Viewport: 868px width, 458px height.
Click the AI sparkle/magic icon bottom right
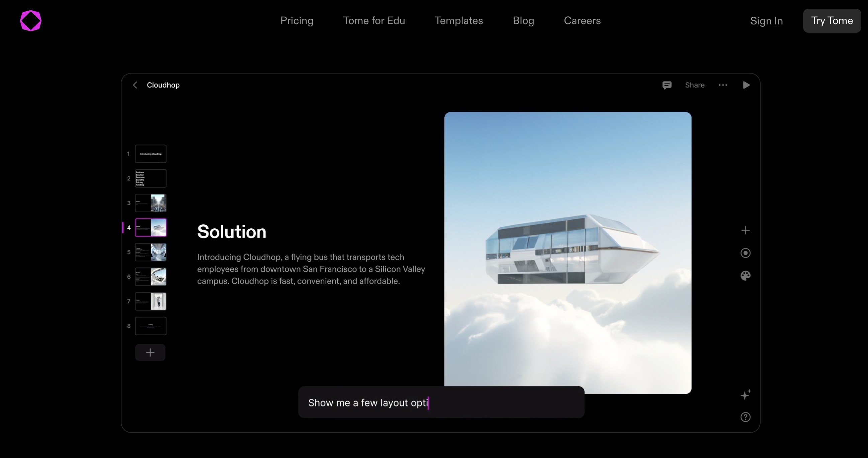[746, 394]
